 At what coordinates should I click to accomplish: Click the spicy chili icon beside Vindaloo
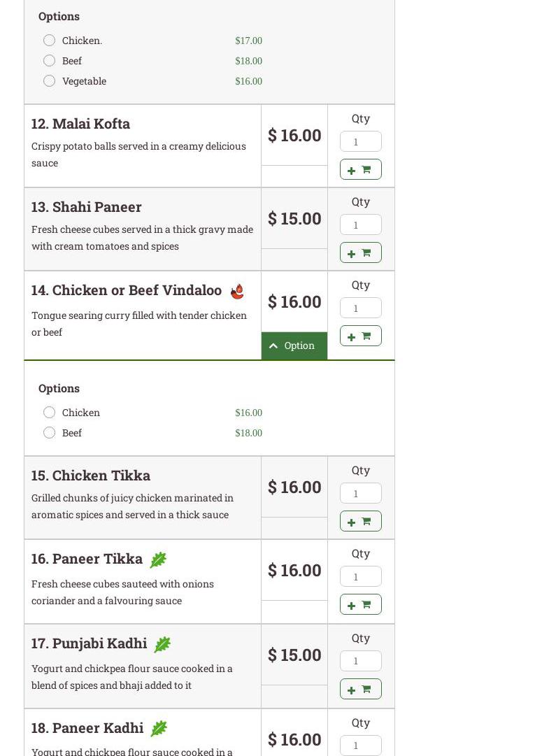pyautogui.click(x=238, y=291)
